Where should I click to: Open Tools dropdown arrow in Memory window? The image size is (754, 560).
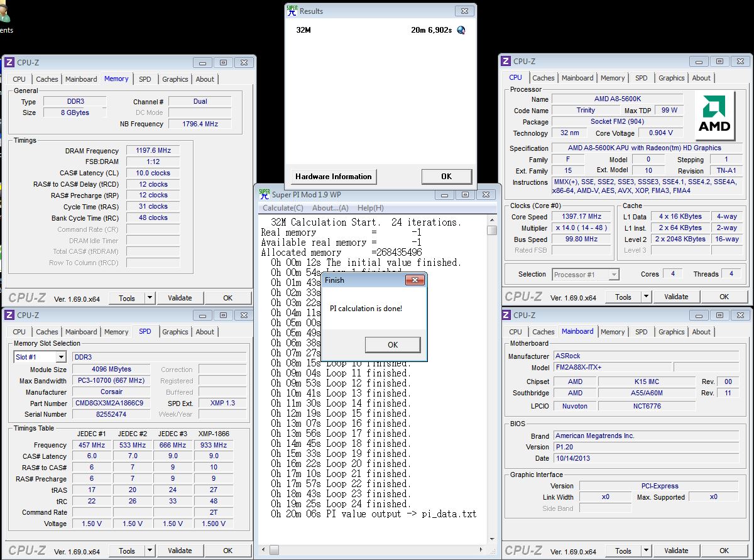click(150, 298)
